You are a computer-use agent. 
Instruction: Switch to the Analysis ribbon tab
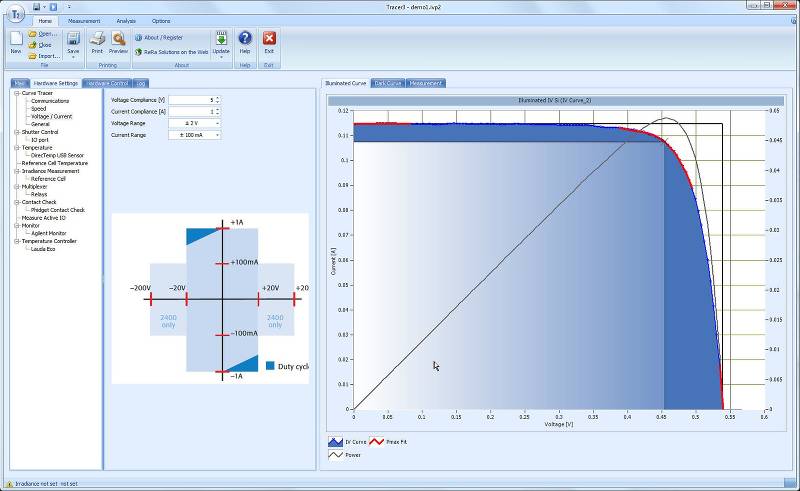coord(126,21)
